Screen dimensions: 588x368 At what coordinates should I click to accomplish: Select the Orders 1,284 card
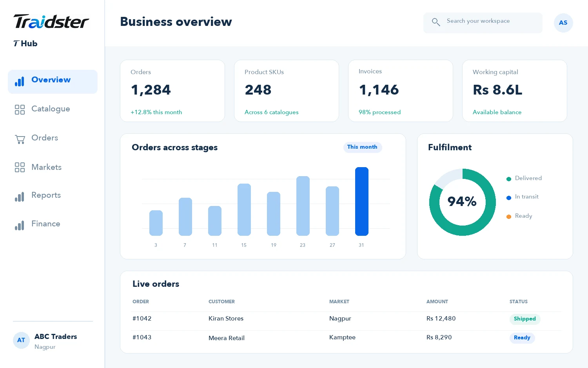pyautogui.click(x=172, y=91)
